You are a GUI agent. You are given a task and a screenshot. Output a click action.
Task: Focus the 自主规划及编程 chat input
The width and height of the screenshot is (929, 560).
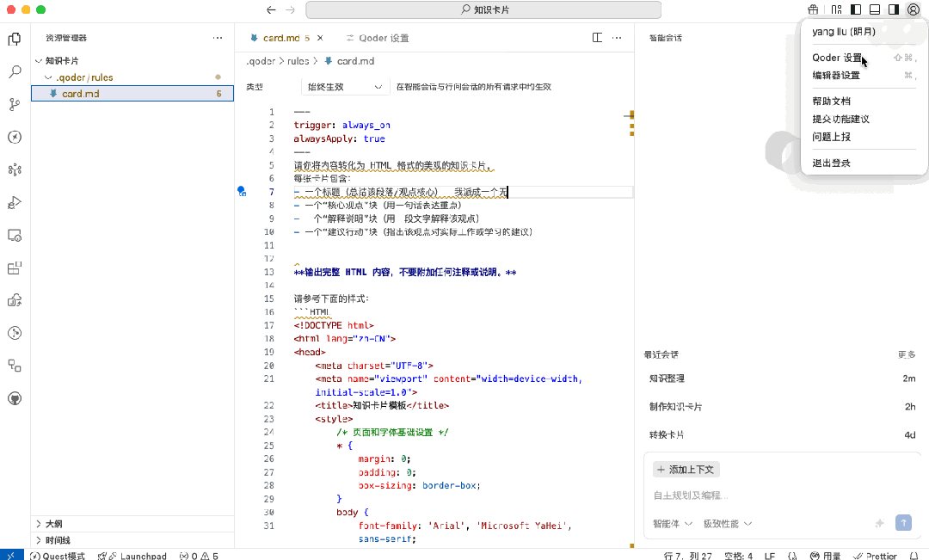782,495
